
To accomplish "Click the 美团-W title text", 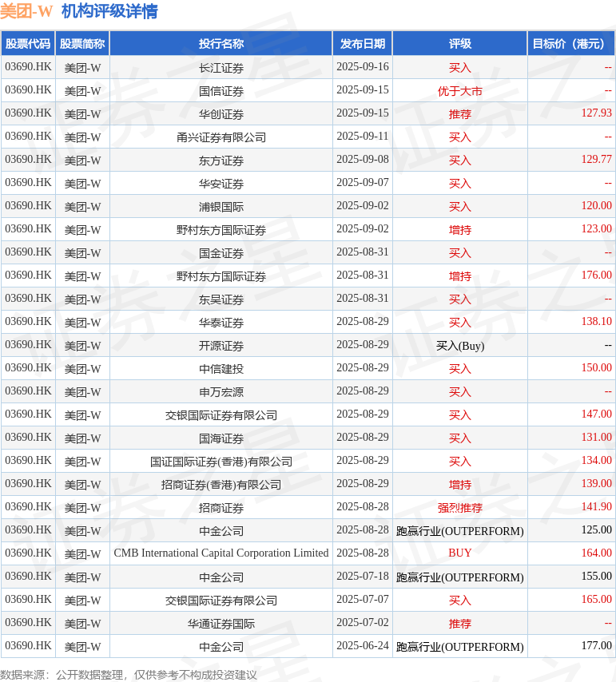I will pyautogui.click(x=26, y=11).
